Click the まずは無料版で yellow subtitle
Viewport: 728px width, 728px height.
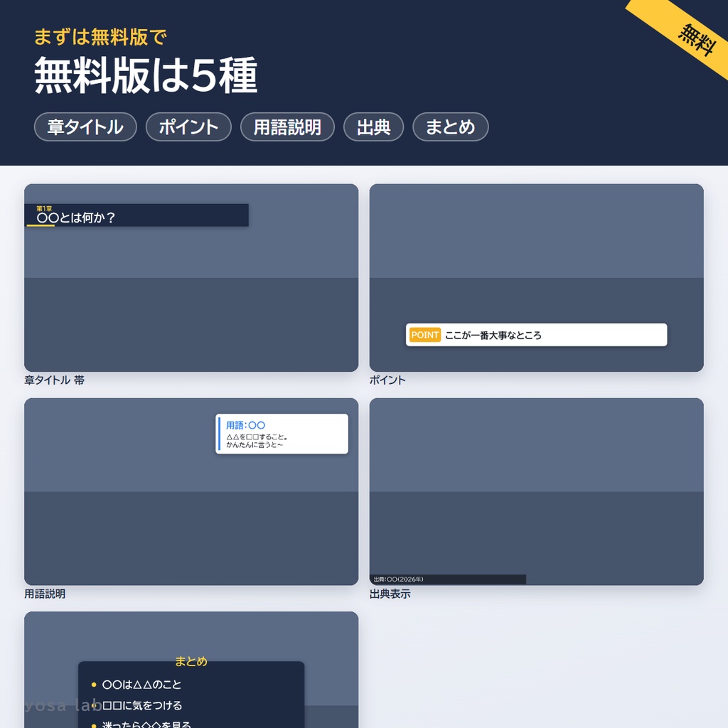[100, 37]
